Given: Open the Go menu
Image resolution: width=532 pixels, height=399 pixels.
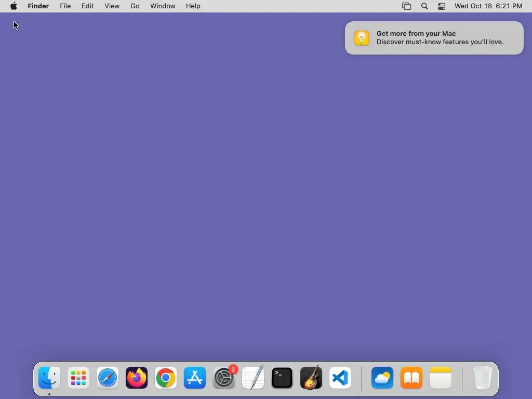Looking at the screenshot, I should [x=135, y=6].
